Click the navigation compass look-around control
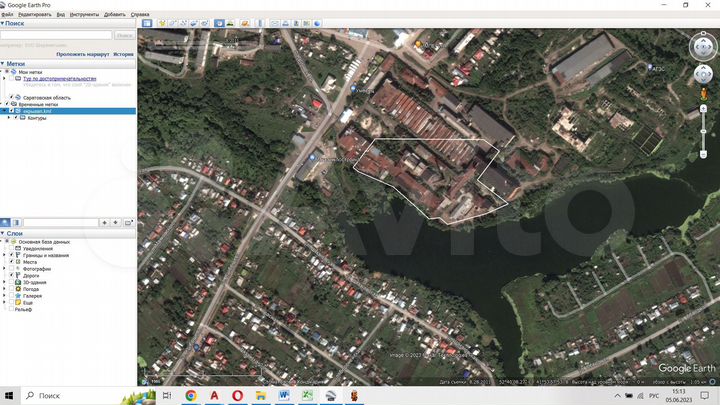Viewport: 720px width, 405px height. click(x=704, y=47)
